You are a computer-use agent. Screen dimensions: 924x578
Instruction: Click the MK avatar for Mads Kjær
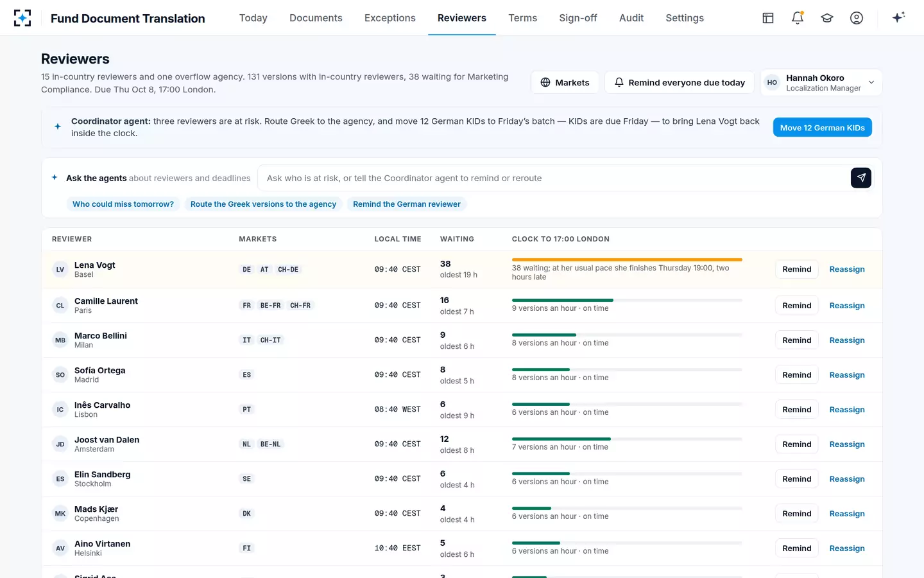[60, 514]
